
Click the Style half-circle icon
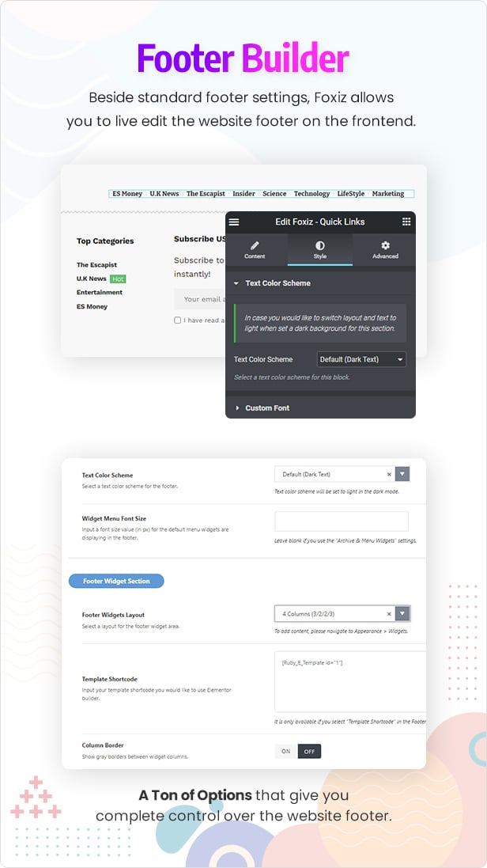[x=320, y=246]
